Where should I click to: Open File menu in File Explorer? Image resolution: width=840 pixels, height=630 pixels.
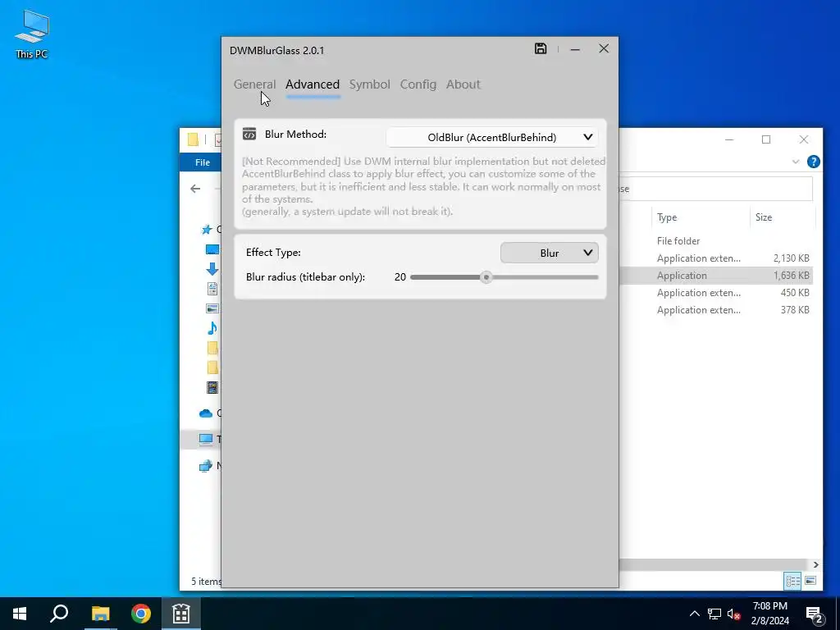[x=202, y=162]
